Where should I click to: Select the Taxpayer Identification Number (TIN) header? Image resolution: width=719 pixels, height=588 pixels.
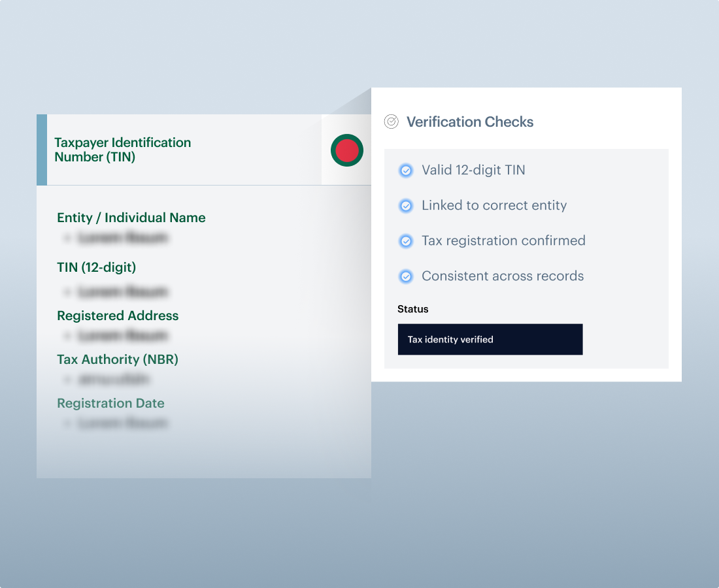pyautogui.click(x=123, y=150)
